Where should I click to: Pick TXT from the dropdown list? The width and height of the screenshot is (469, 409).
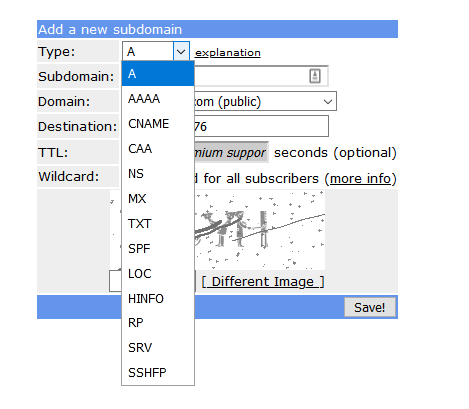click(158, 224)
